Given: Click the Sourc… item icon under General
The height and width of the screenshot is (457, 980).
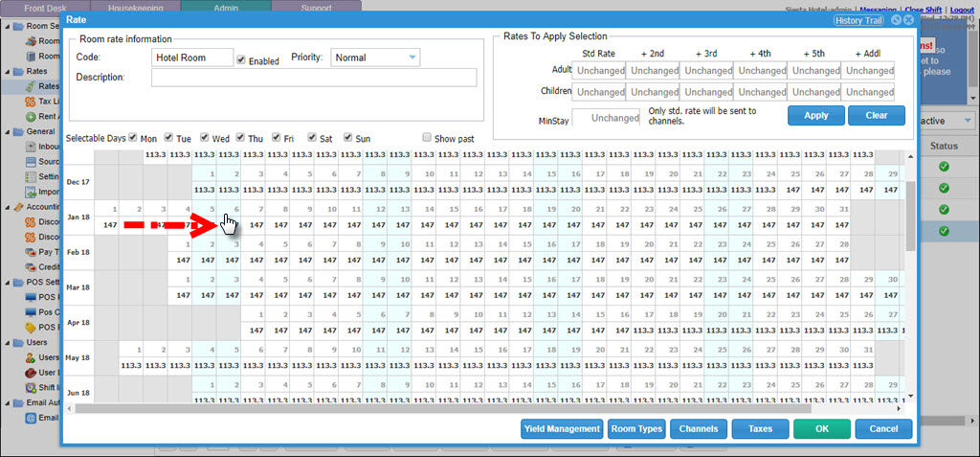Looking at the screenshot, I should (30, 162).
